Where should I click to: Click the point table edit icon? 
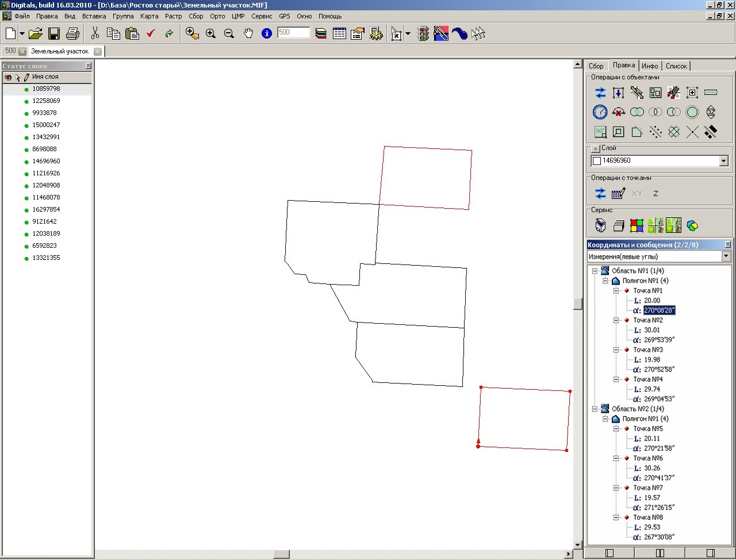(619, 194)
